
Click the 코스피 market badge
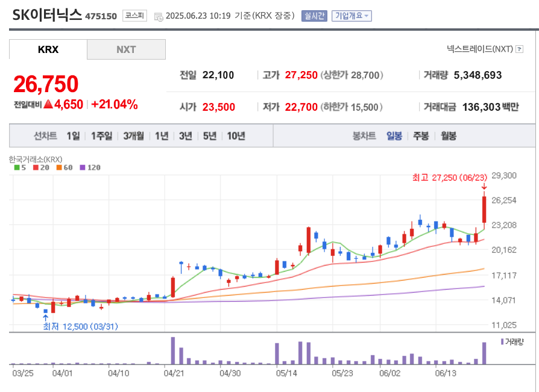pyautogui.click(x=135, y=16)
